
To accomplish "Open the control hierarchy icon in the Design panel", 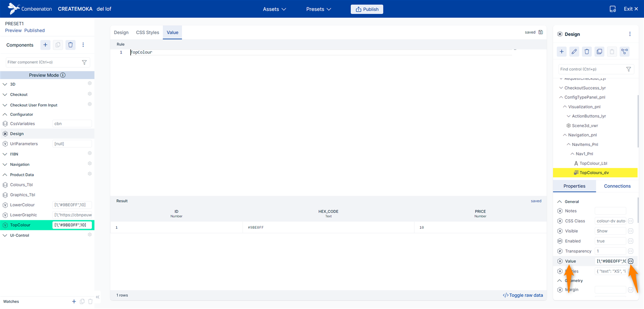I will [624, 51].
